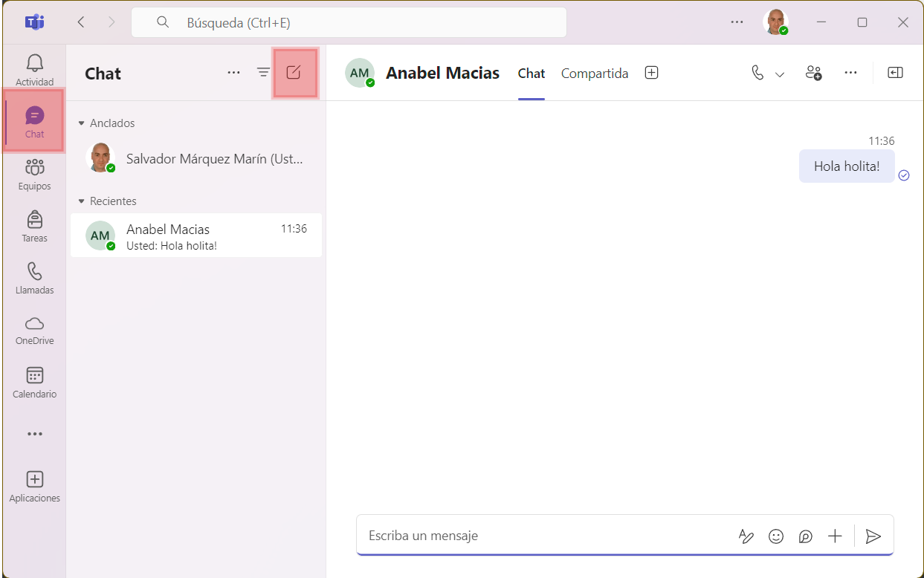Expand the call options dropdown arrow
924x578 pixels.
pos(780,74)
